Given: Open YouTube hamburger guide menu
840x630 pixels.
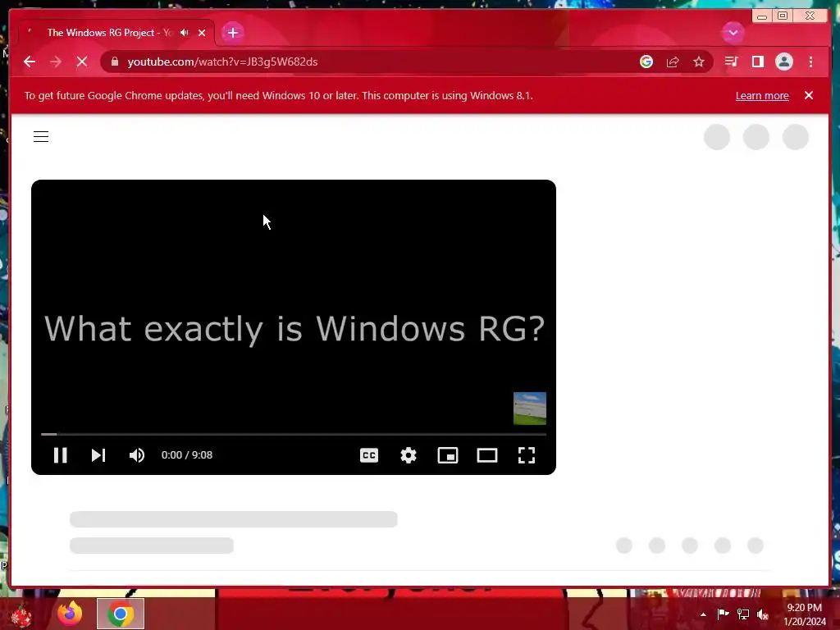Looking at the screenshot, I should pos(41,137).
